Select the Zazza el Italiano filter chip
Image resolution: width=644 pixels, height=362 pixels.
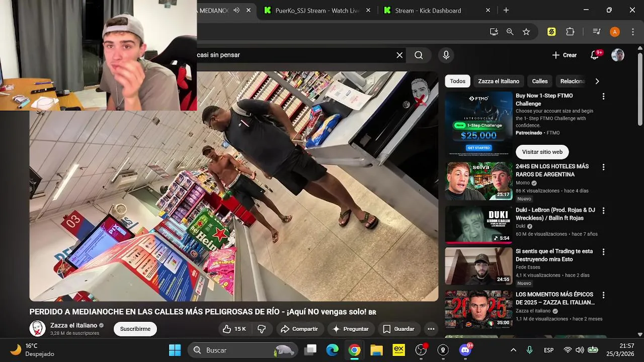499,81
